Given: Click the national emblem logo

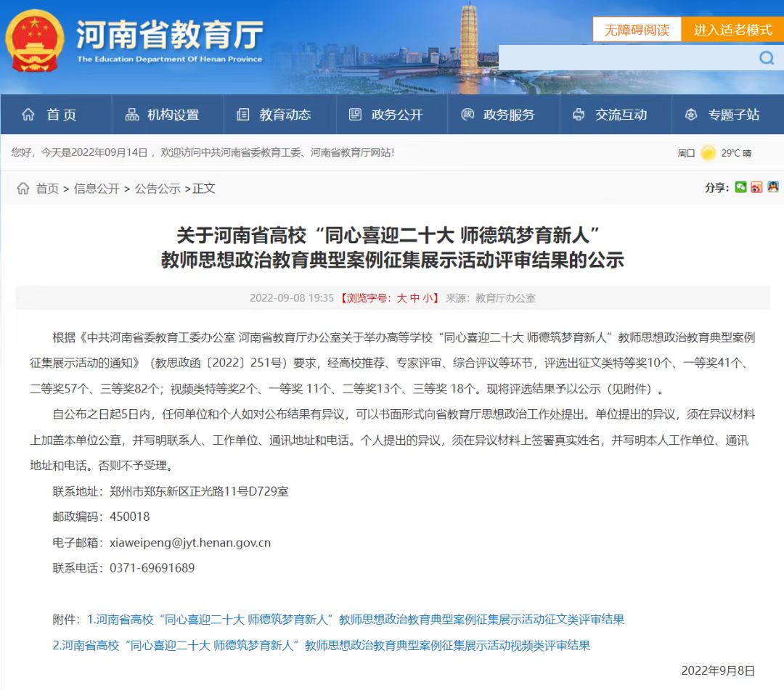Looking at the screenshot, I should point(35,41).
